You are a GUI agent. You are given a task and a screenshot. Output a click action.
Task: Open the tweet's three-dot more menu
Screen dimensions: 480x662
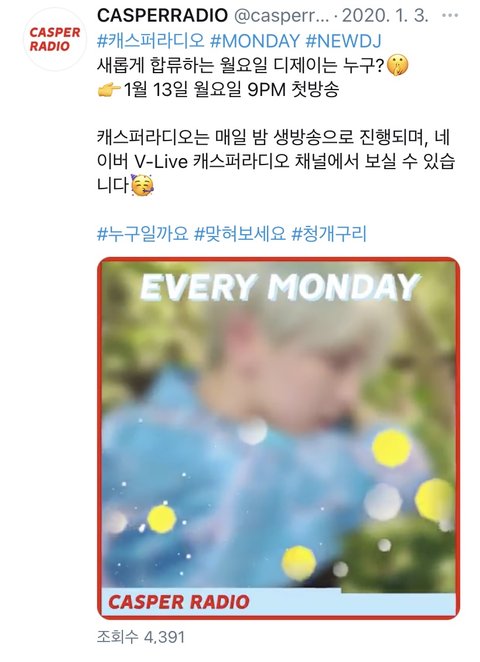(450, 16)
